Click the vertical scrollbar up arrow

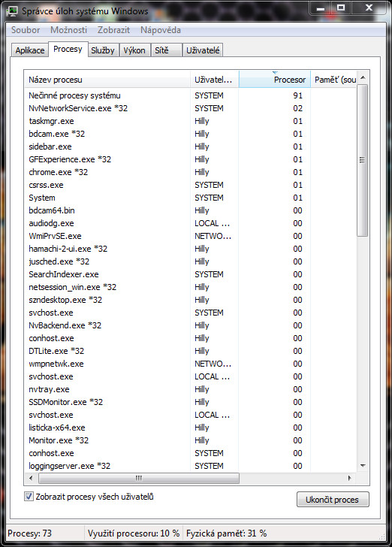point(363,78)
